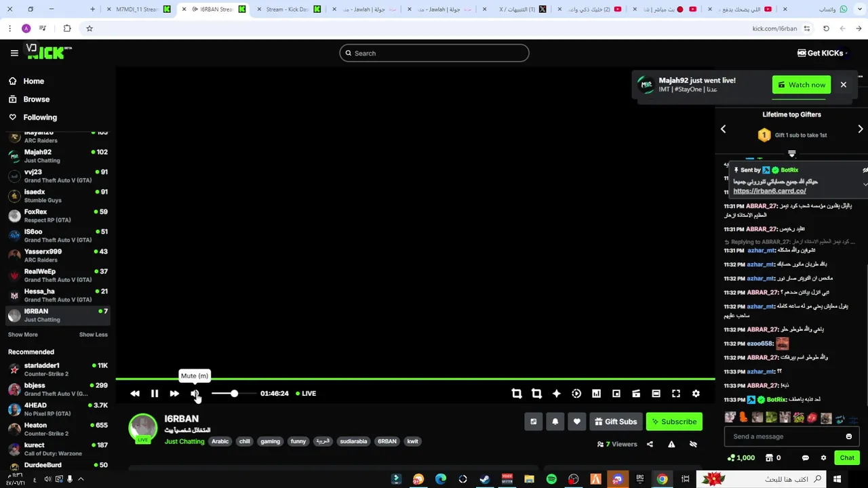Mute the stream with speaker icon
Image resolution: width=868 pixels, height=488 pixels.
(x=195, y=394)
